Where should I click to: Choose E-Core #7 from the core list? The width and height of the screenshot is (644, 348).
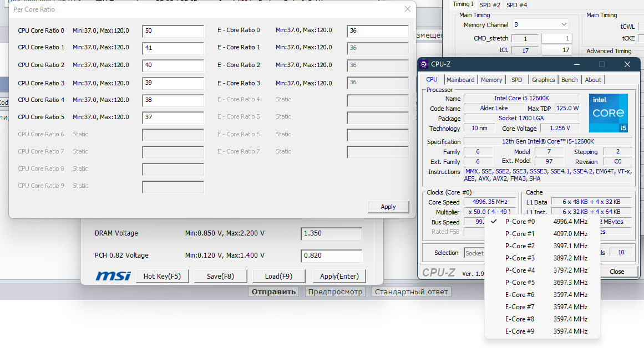[542, 307]
